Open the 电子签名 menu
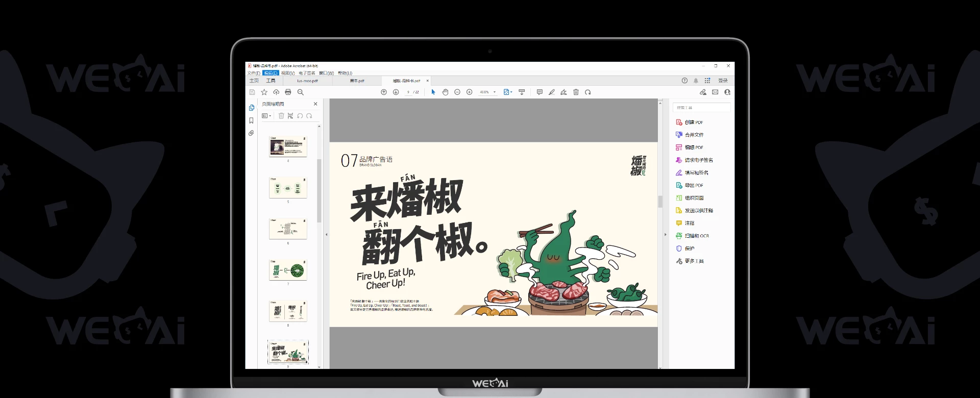Viewport: 980px width, 398px height. [x=307, y=73]
